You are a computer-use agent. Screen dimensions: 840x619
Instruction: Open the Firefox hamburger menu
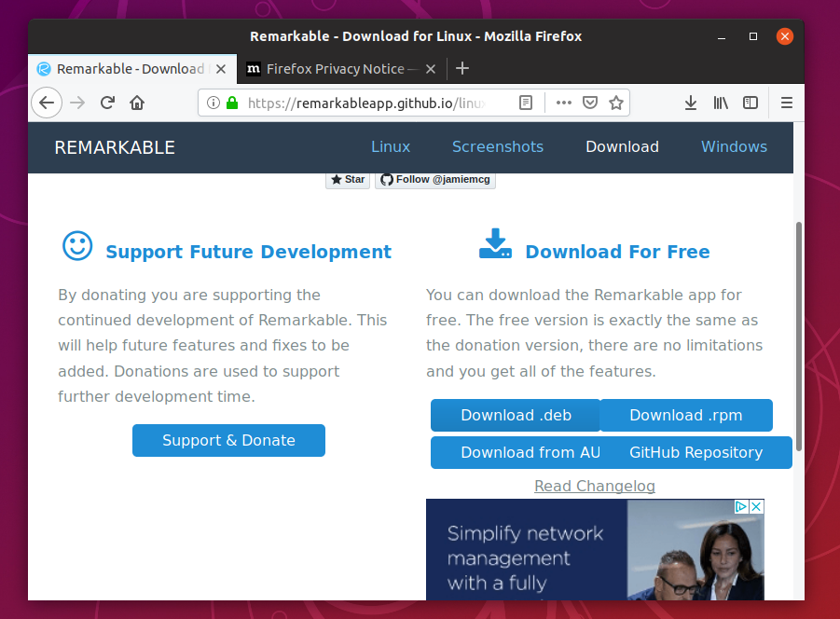[x=787, y=103]
